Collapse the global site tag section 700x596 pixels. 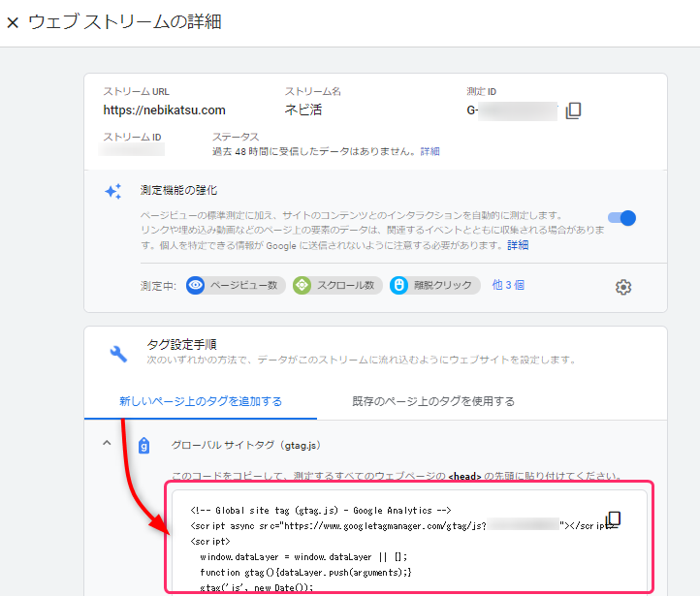point(105,444)
